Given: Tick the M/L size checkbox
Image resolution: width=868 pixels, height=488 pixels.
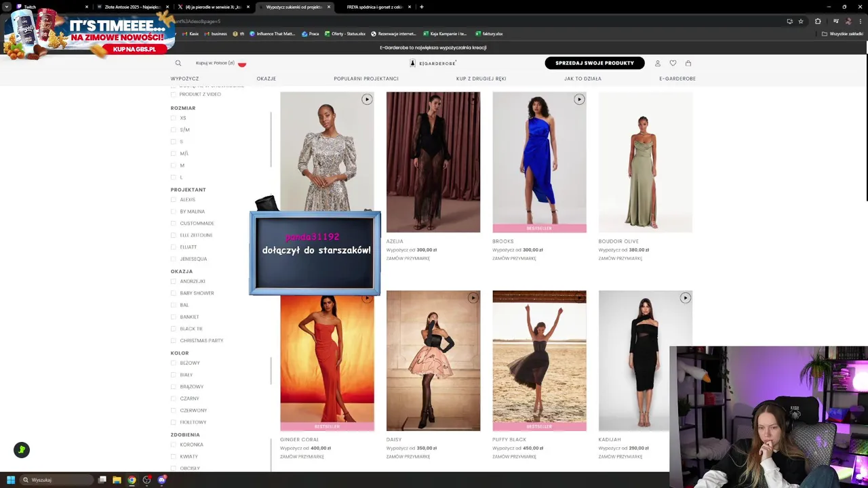Looking at the screenshot, I should [174, 153].
